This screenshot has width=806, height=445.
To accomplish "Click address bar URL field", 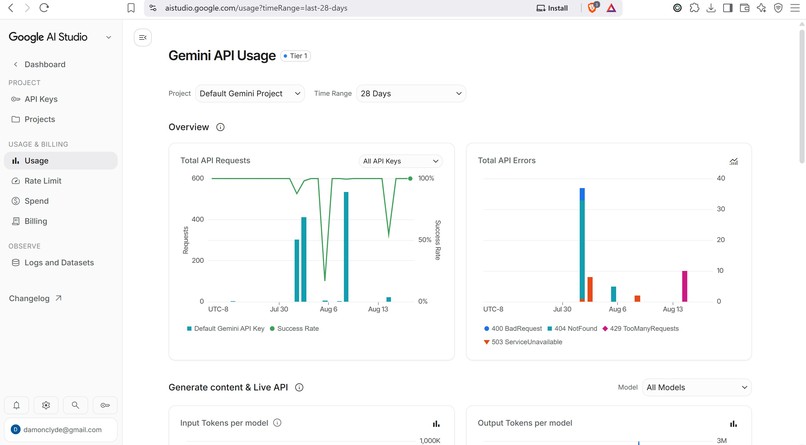I will (x=256, y=8).
